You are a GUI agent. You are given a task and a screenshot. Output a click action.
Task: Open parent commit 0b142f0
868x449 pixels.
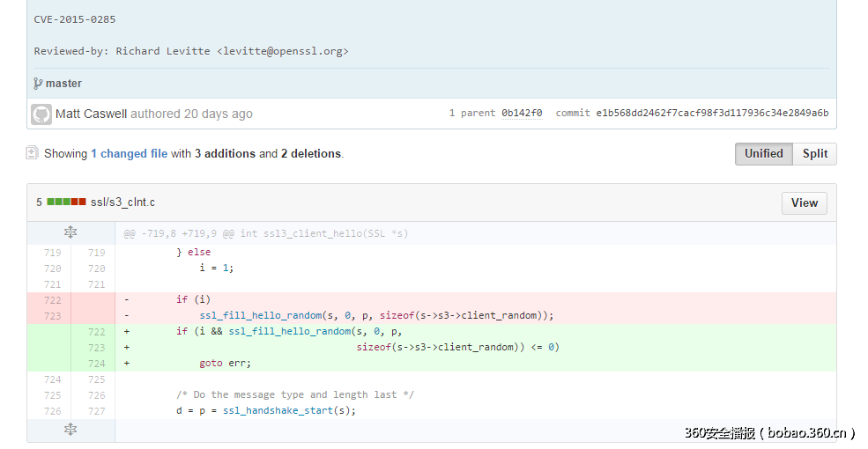pyautogui.click(x=522, y=113)
